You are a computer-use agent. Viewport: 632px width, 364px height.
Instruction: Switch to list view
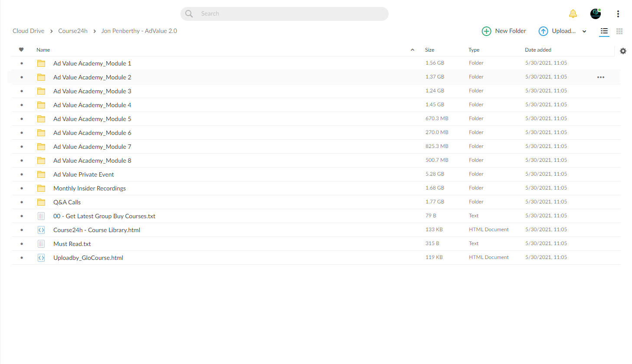[604, 31]
